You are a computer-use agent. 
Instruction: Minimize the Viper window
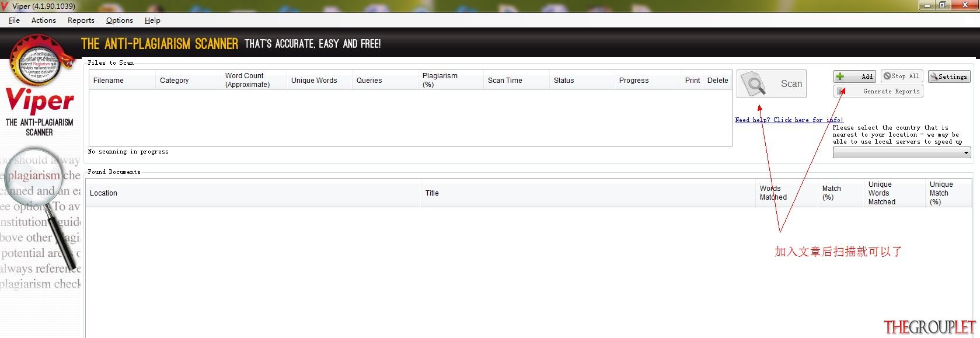coord(927,5)
